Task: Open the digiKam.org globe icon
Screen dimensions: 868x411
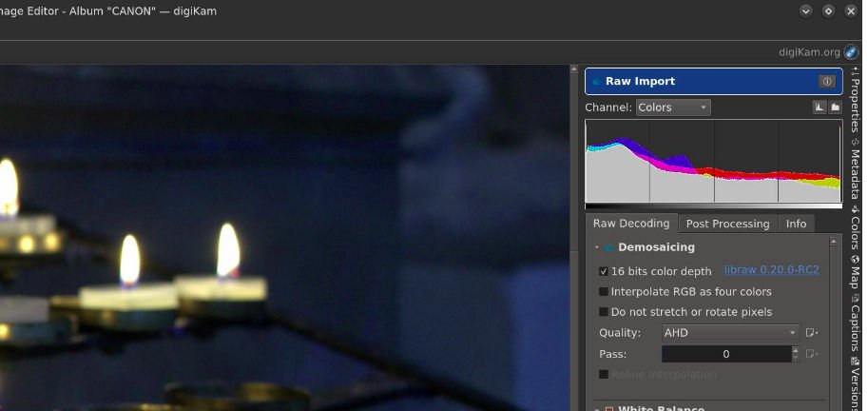Action: pos(851,52)
